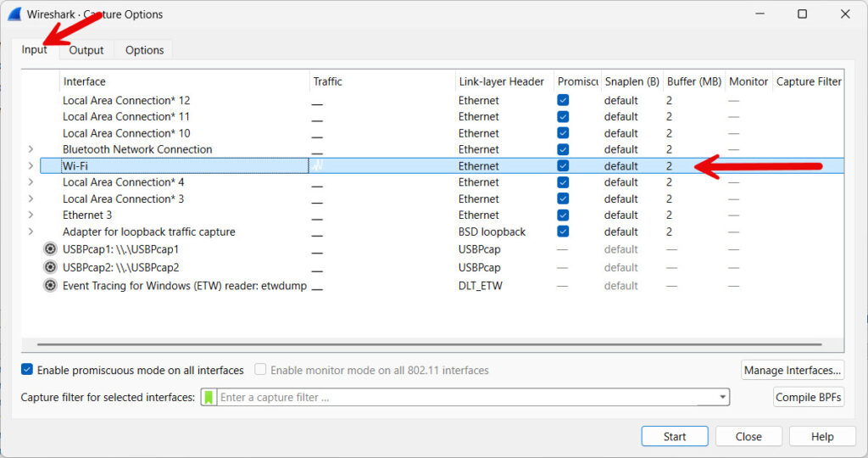The width and height of the screenshot is (868, 458).
Task: Toggle promiscuous checkbox for Wi-Fi row
Action: click(563, 166)
